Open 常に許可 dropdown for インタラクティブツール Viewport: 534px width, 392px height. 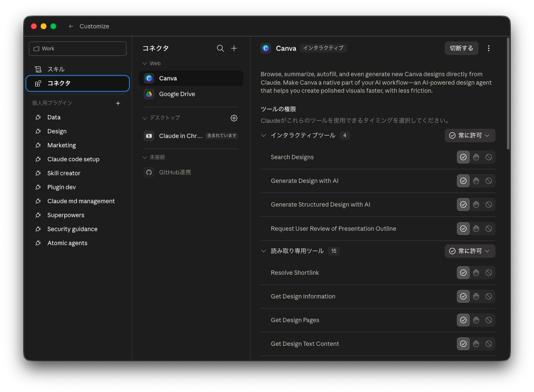470,135
